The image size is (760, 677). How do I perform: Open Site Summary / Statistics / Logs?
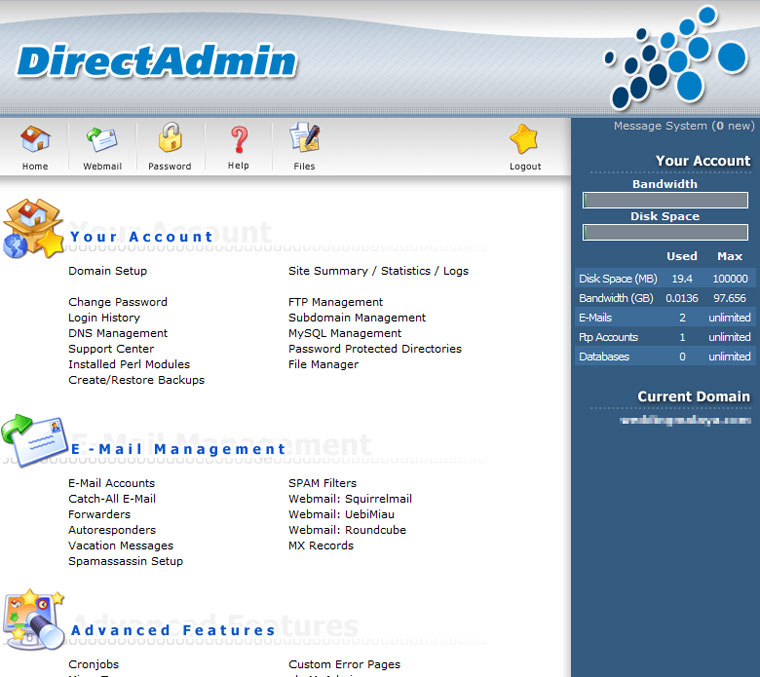pos(378,271)
